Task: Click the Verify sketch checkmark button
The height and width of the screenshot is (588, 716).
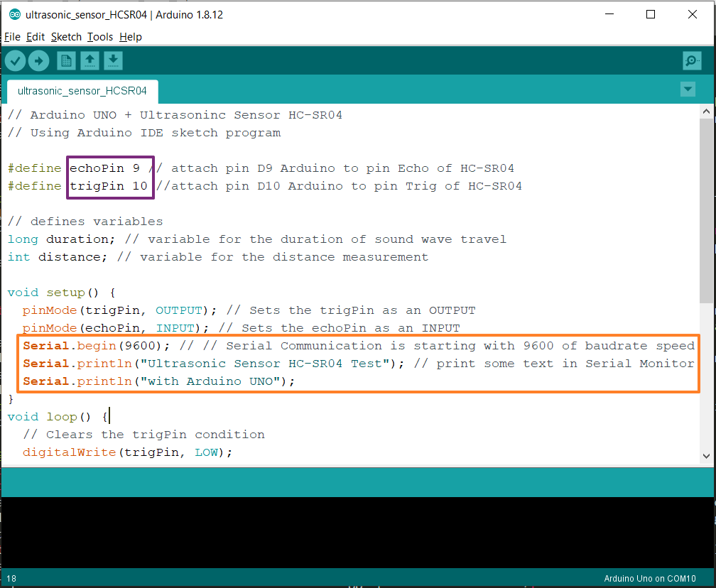Action: pos(15,61)
